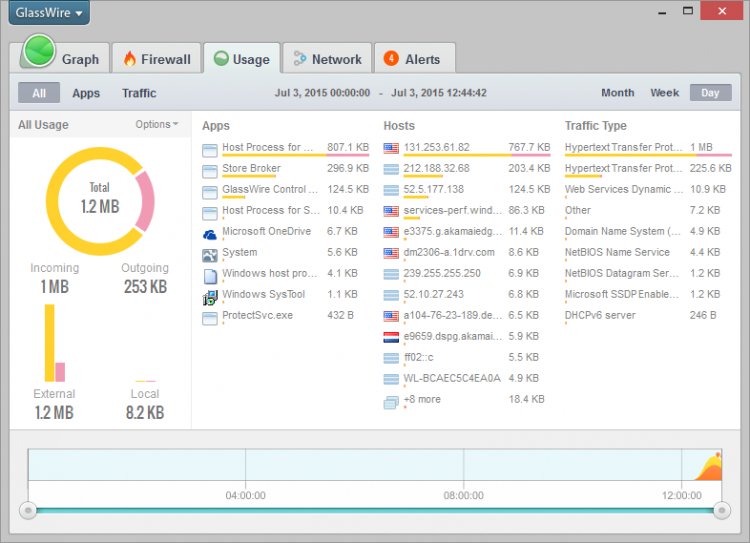Click the Network nodes icon

(299, 58)
